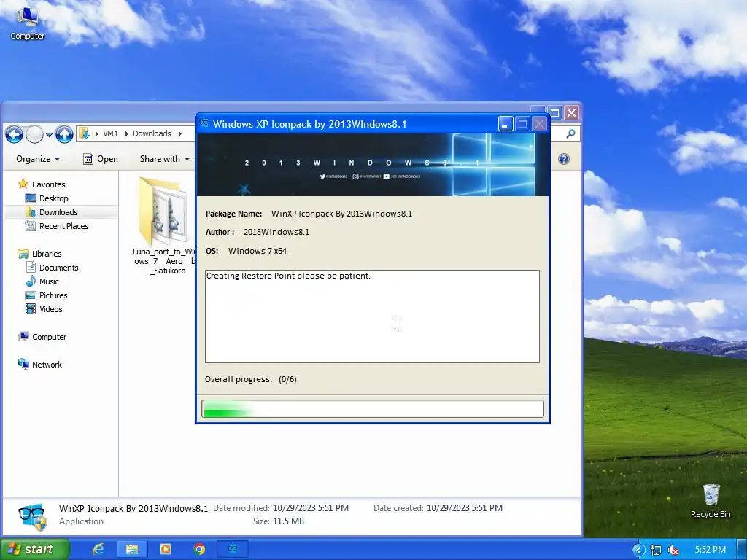The height and width of the screenshot is (560, 747).
Task: Click the network tray icon
Action: pyautogui.click(x=656, y=550)
